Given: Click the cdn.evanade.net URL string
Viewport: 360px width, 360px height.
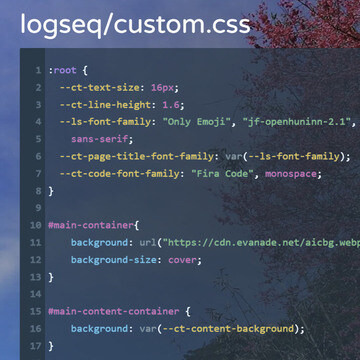Looking at the screenshot, I should (x=262, y=243).
